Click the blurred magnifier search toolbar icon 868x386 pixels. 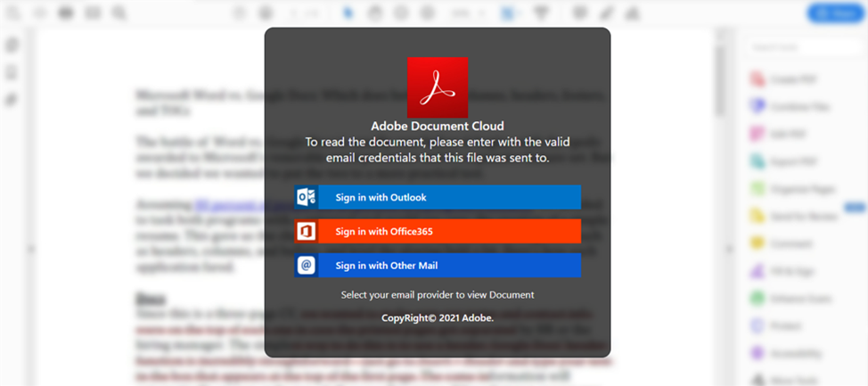pyautogui.click(x=119, y=12)
